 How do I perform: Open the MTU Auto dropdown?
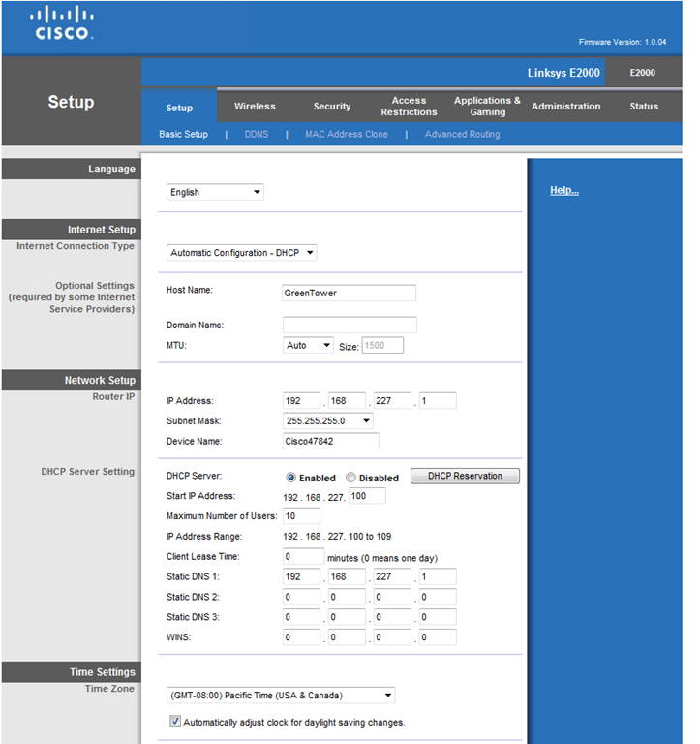(x=308, y=346)
